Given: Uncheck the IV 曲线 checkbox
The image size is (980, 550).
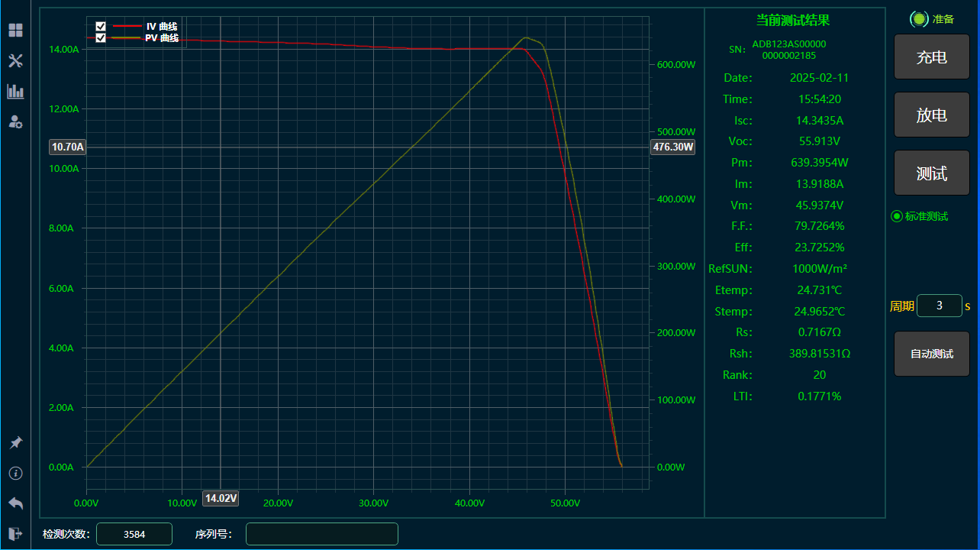Looking at the screenshot, I should pos(101,27).
